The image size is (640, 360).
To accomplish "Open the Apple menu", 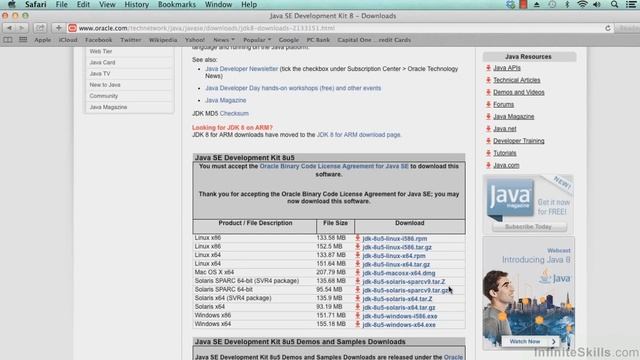I will tap(11, 4).
